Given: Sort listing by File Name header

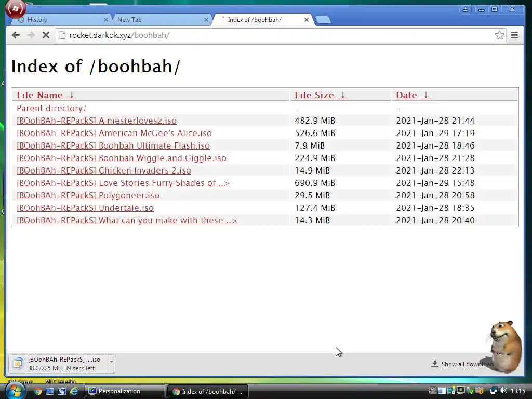Looking at the screenshot, I should 39,95.
